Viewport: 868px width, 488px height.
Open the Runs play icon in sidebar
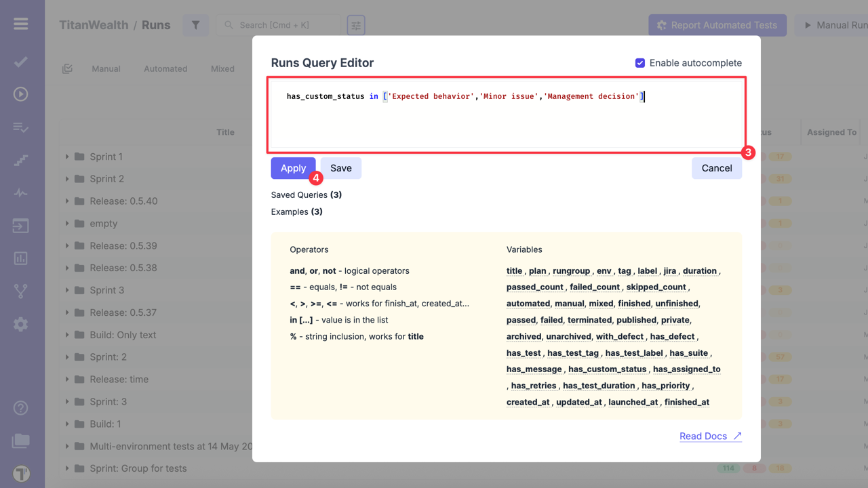coord(21,94)
